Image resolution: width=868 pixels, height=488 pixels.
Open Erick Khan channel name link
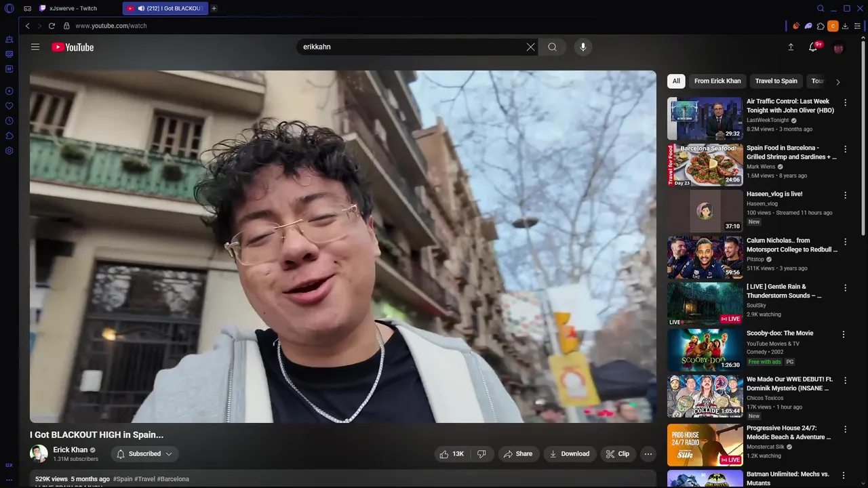point(71,450)
